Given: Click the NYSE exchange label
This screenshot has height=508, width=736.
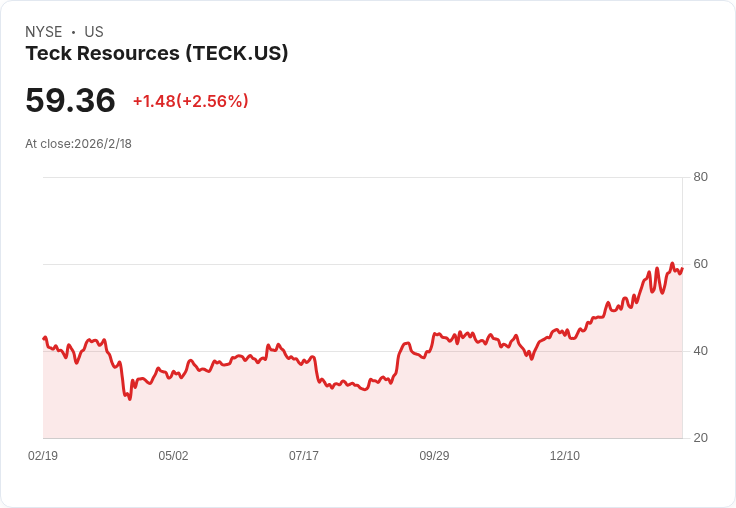Looking at the screenshot, I should coord(43,32).
